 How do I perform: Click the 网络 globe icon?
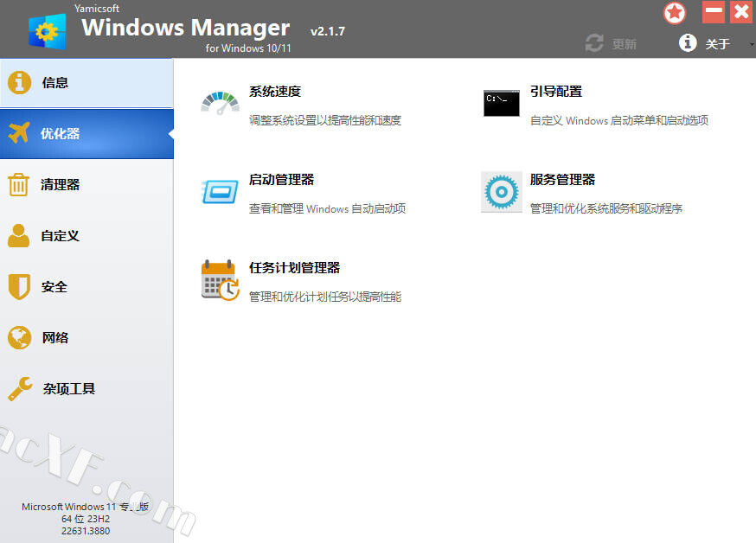19,338
